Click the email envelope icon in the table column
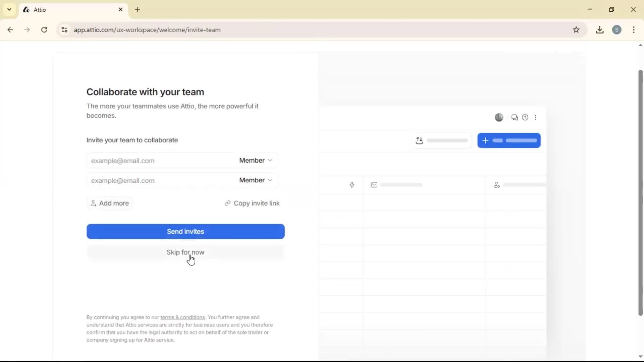 click(374, 185)
